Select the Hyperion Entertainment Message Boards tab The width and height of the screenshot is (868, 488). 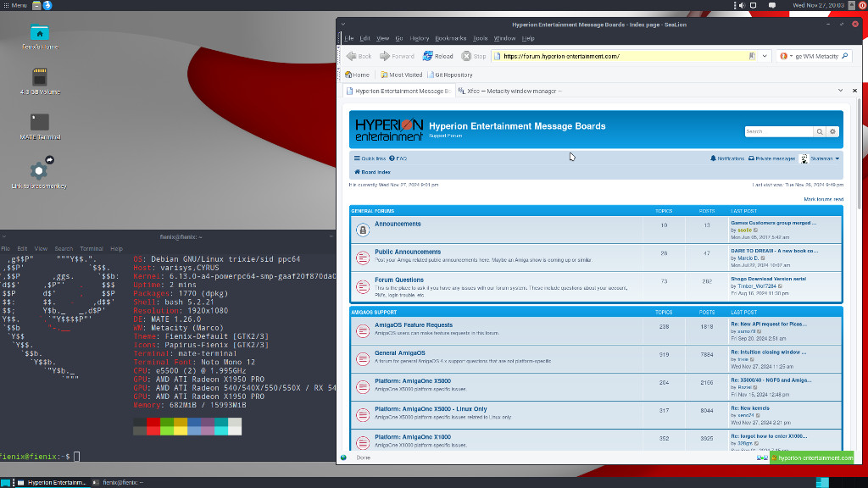pos(398,91)
